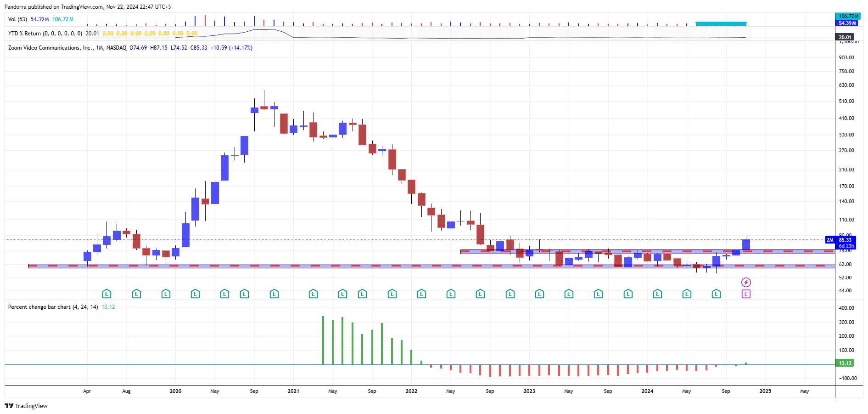Screen dimensions: 868x414
Task: Click the 400.00 label on percent change scale
Action: click(x=846, y=308)
